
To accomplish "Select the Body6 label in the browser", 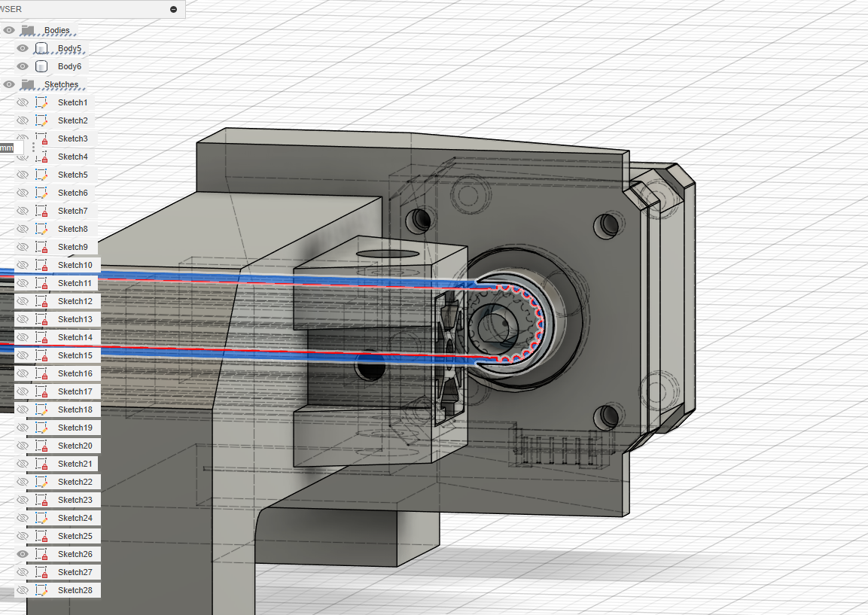I will point(69,66).
